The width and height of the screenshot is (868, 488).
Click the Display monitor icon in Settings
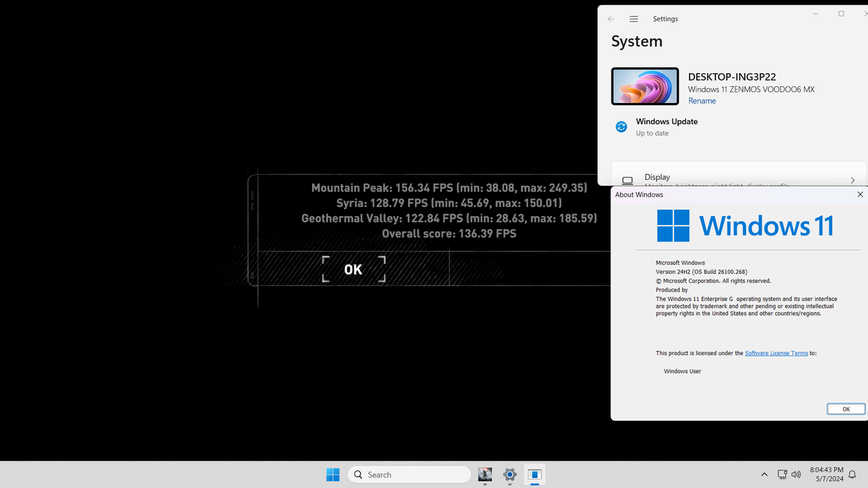(627, 181)
